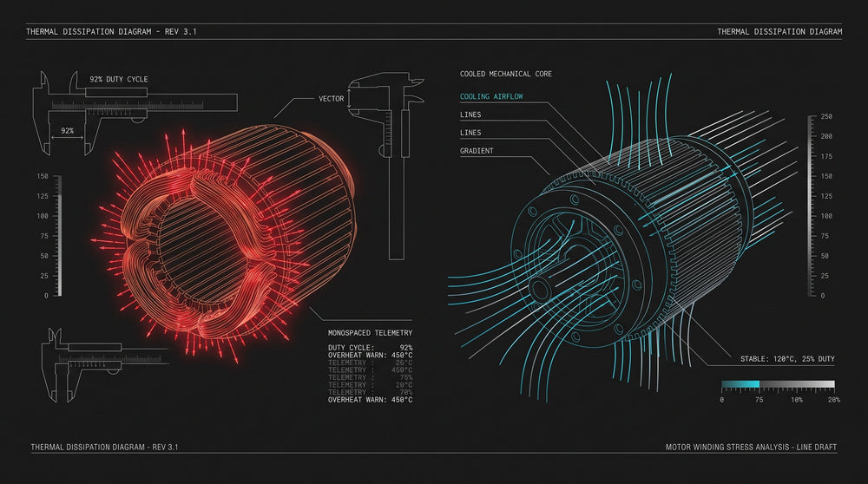Click the caliper drawing beneath the left scale
The image size is (868, 484).
coord(105,364)
